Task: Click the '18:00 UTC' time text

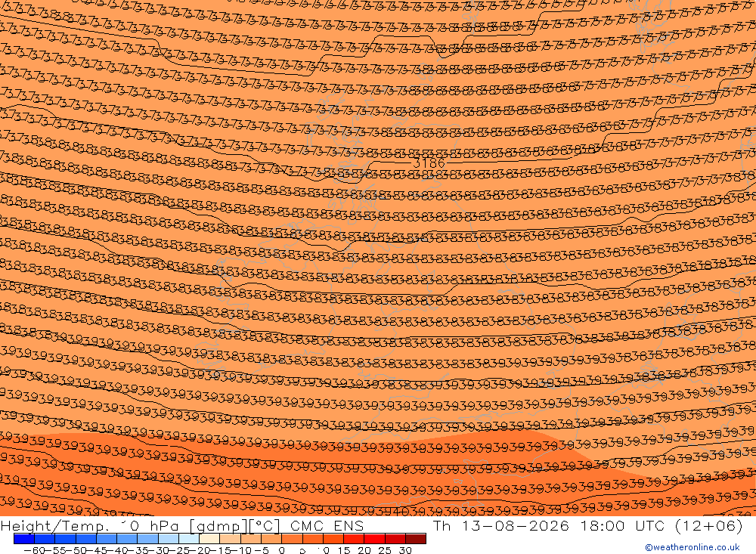Action: 622,525
